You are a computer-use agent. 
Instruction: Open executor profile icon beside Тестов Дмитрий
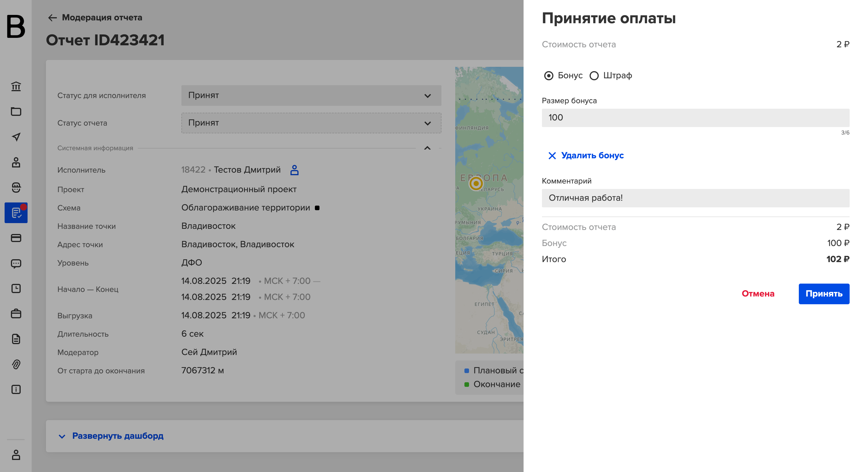(294, 170)
